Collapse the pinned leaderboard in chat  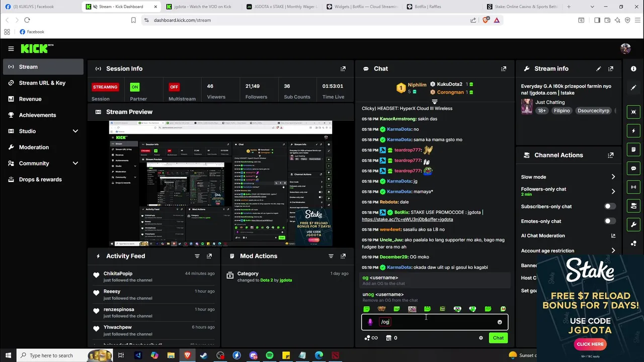point(435,102)
